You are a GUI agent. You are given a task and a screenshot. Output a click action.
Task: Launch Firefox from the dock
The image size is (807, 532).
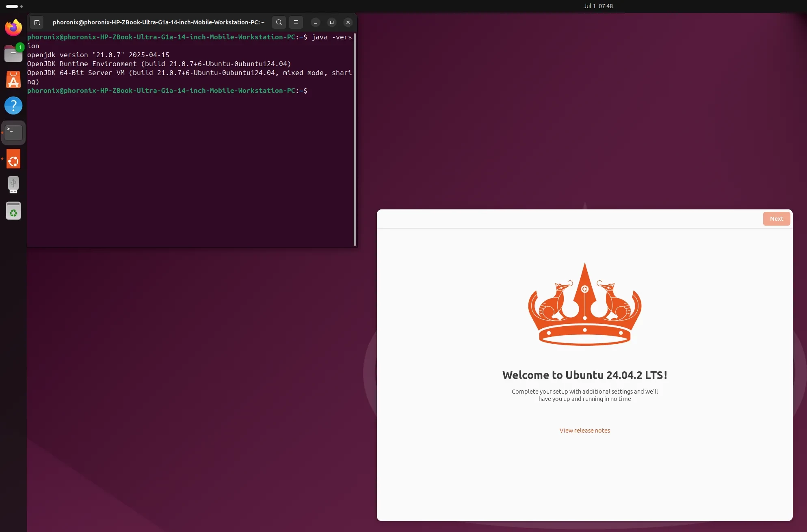tap(13, 28)
